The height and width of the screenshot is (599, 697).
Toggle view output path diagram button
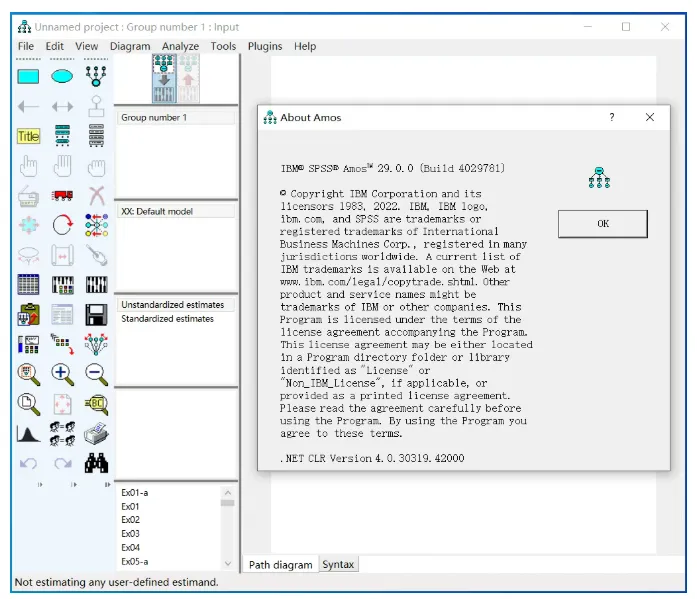pos(188,79)
